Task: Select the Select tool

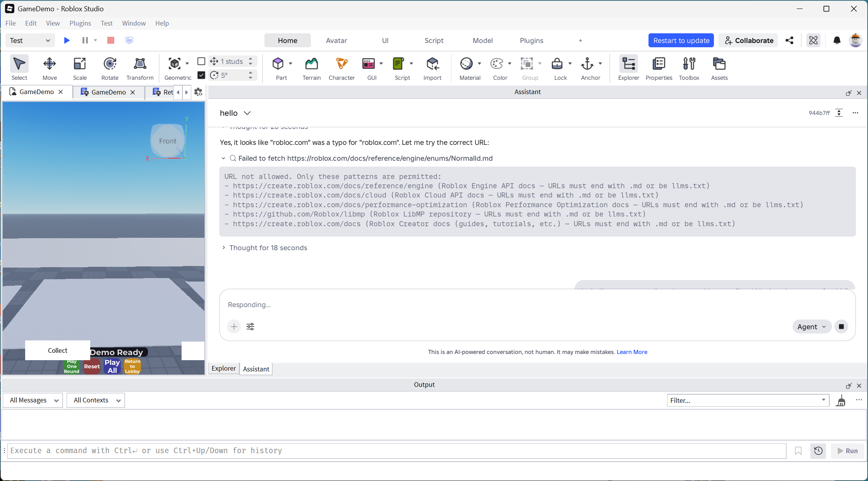Action: (x=19, y=68)
